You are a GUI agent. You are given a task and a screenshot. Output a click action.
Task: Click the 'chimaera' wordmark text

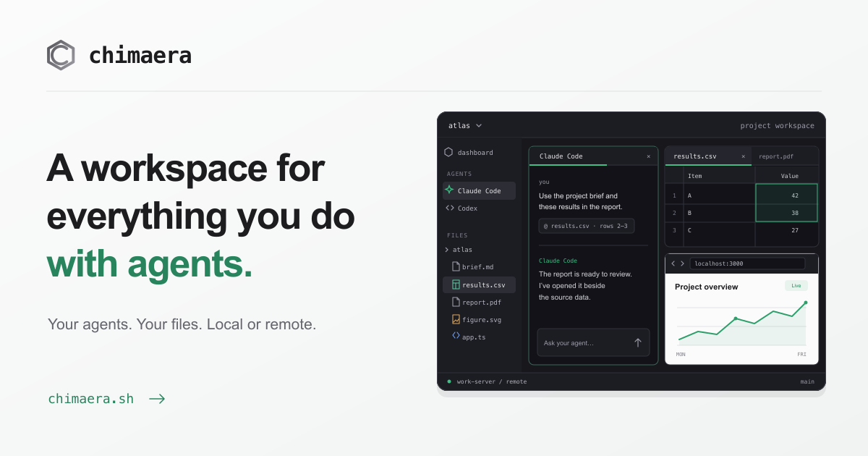tap(140, 56)
